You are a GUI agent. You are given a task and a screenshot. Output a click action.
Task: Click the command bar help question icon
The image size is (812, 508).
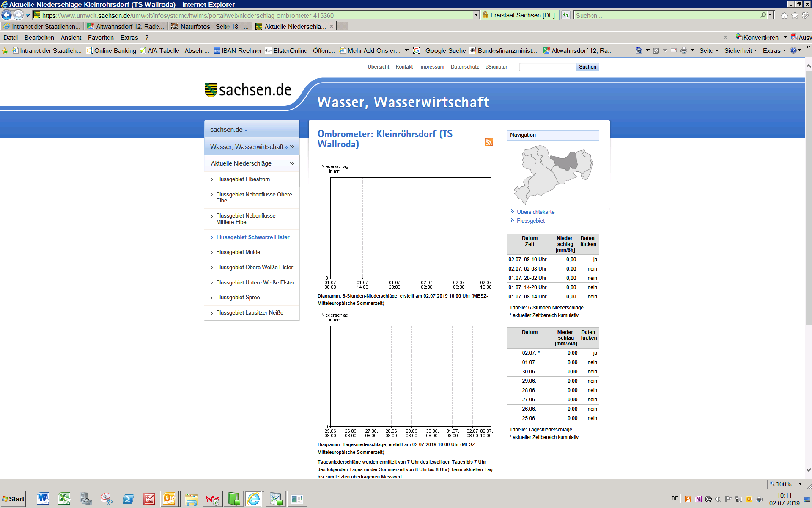[793, 51]
